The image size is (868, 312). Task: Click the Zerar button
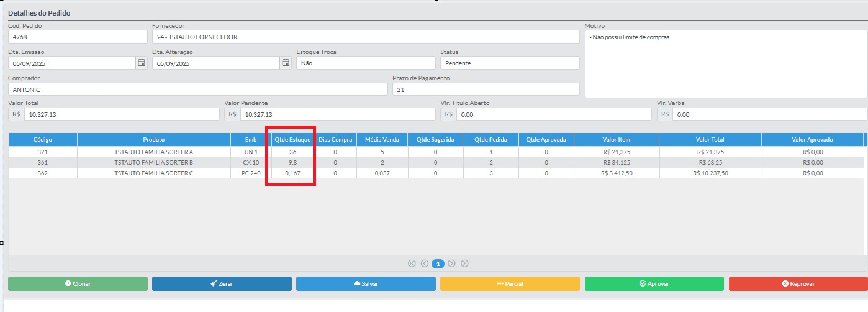pyautogui.click(x=222, y=283)
